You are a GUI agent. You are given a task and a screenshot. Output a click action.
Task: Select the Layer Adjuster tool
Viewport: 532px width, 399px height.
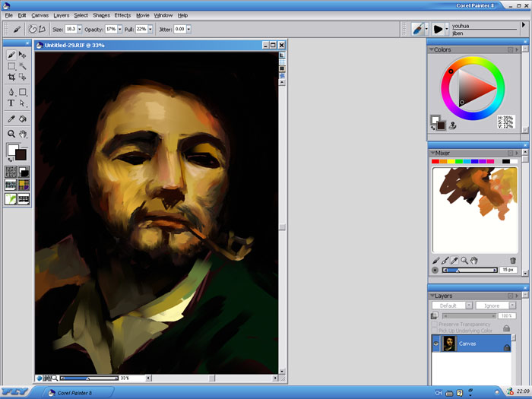(22, 55)
